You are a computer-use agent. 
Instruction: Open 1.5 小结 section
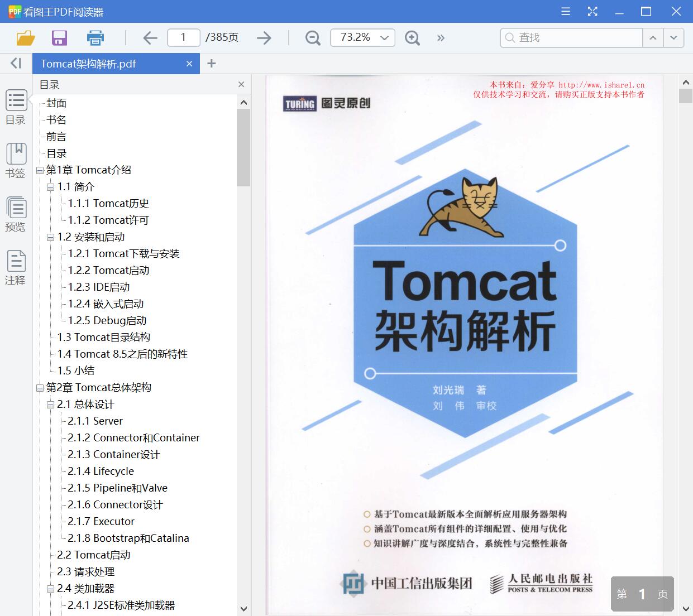(76, 371)
